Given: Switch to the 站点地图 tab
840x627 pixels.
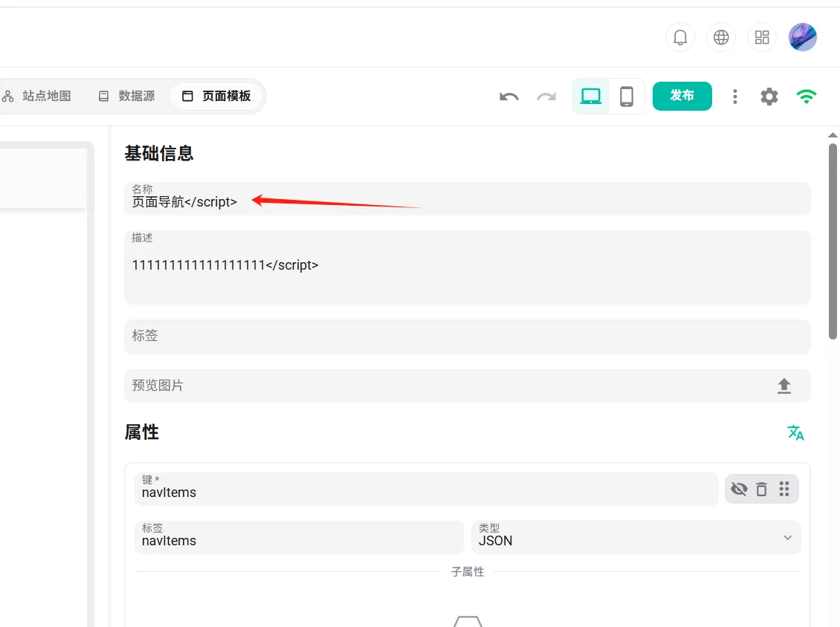Looking at the screenshot, I should click(37, 97).
